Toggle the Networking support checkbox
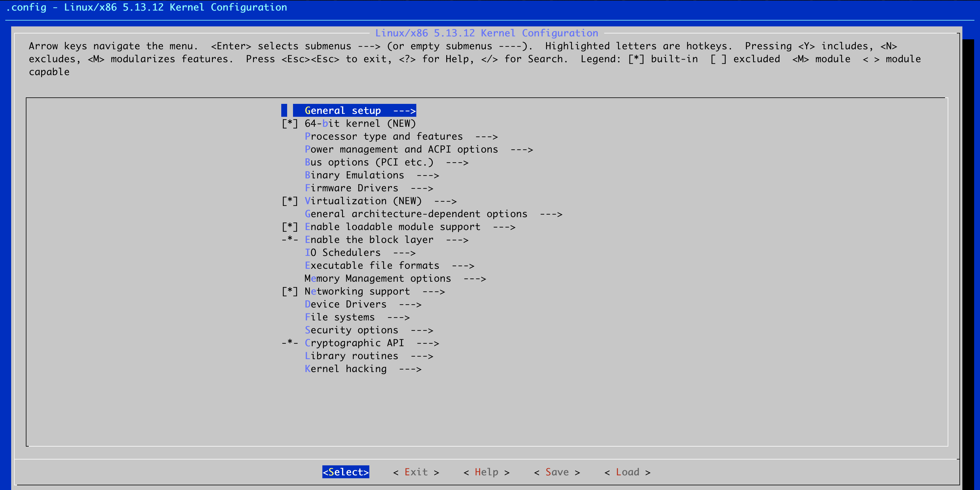This screenshot has height=490, width=980. (x=289, y=292)
